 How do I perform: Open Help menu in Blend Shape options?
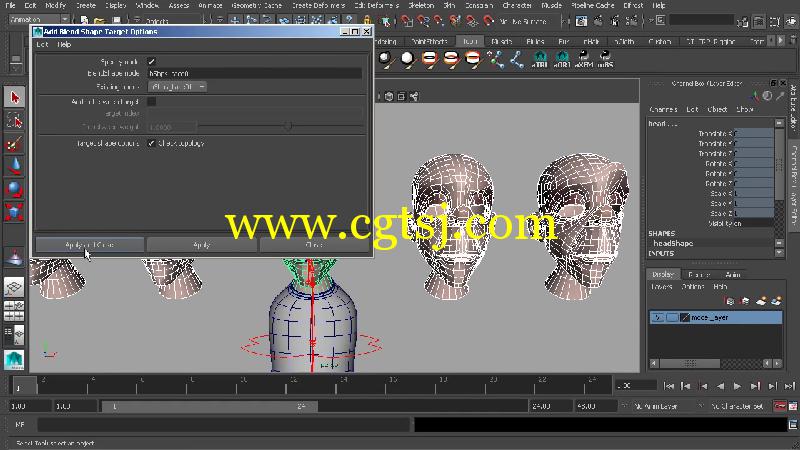64,44
